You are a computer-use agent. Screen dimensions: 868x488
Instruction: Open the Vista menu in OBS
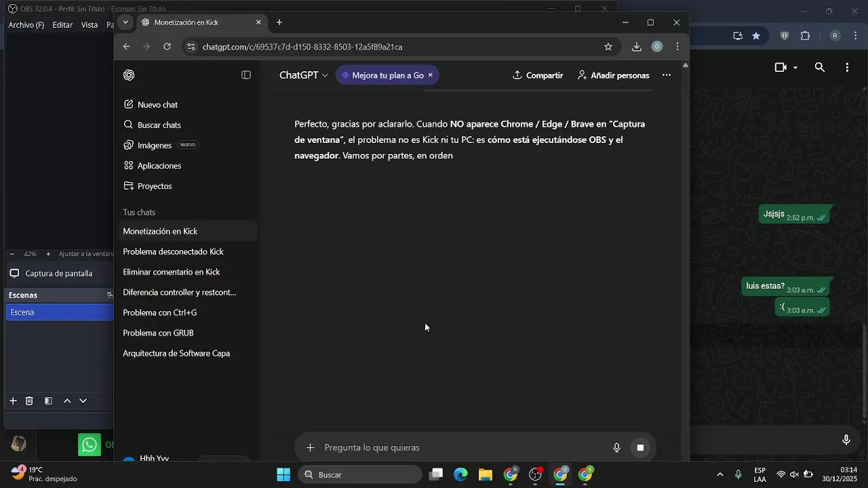pos(90,25)
